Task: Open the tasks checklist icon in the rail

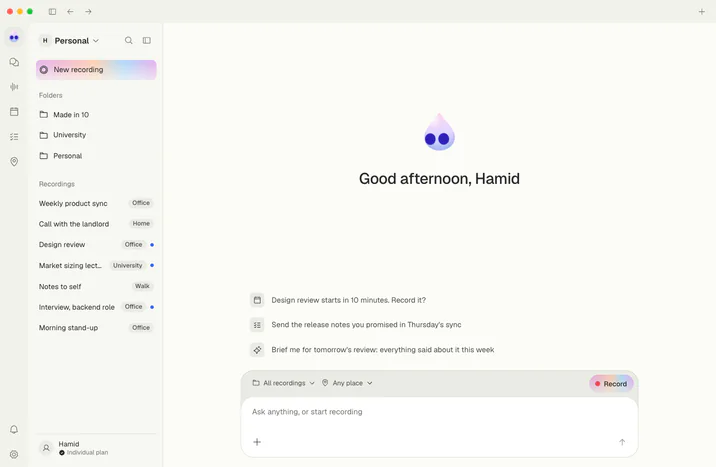Action: (14, 136)
